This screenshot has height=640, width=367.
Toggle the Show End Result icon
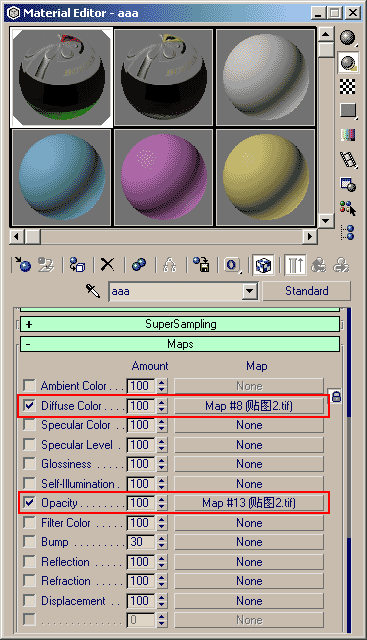(x=294, y=265)
